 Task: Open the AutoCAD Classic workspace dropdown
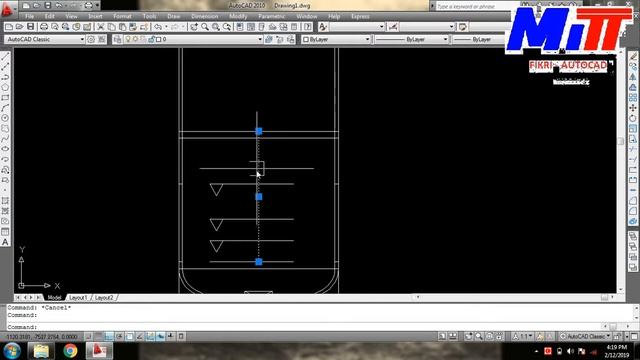point(45,39)
